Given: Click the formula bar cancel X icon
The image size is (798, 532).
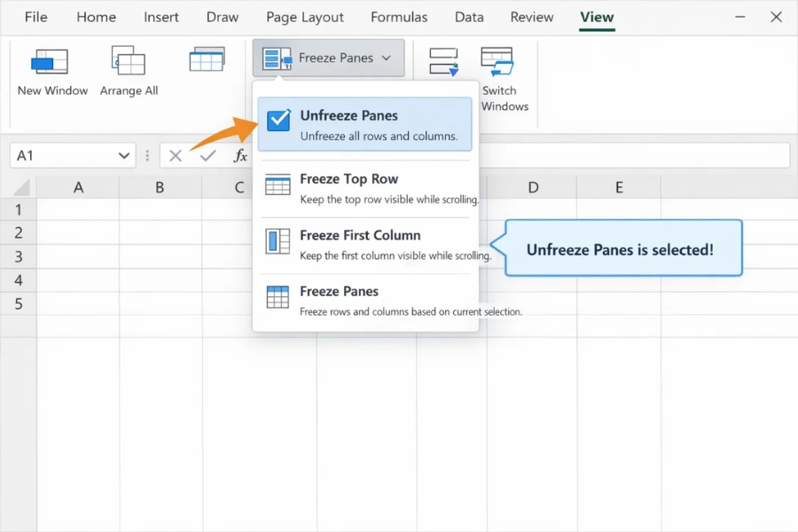Looking at the screenshot, I should tap(176, 156).
